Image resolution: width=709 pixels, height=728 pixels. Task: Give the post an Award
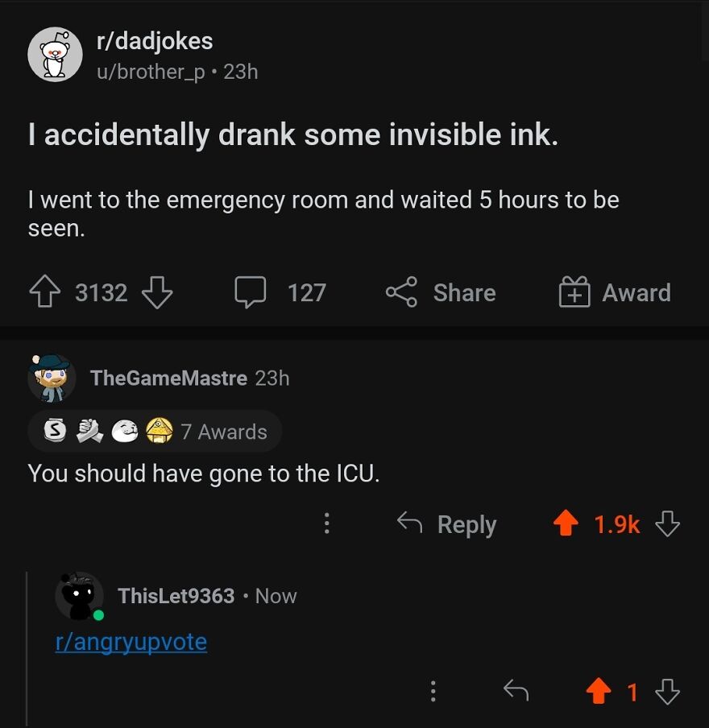coord(574,292)
